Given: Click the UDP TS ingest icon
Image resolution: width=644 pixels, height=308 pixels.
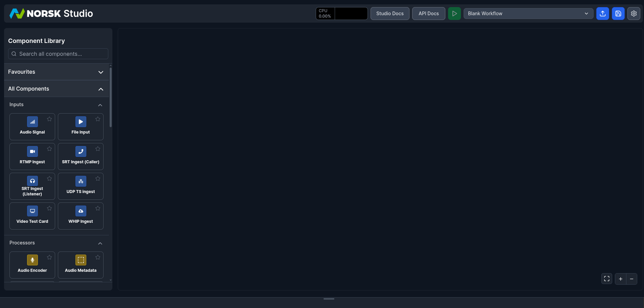Looking at the screenshot, I should pos(81,181).
